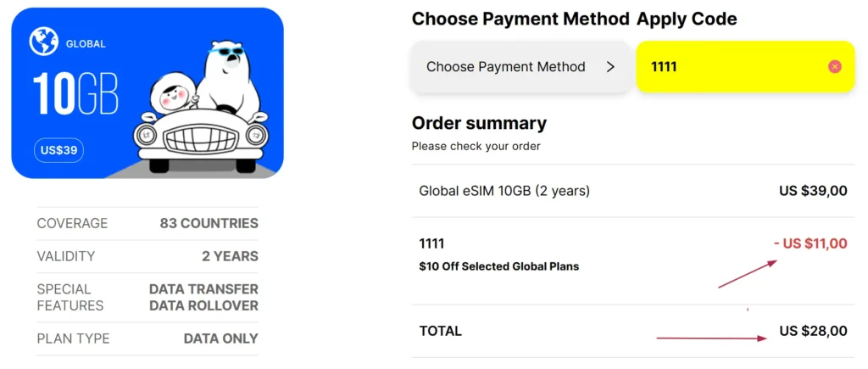Screen dimensions: 868x369
Task: Select the Global 10GB plan card
Action: coord(147,93)
